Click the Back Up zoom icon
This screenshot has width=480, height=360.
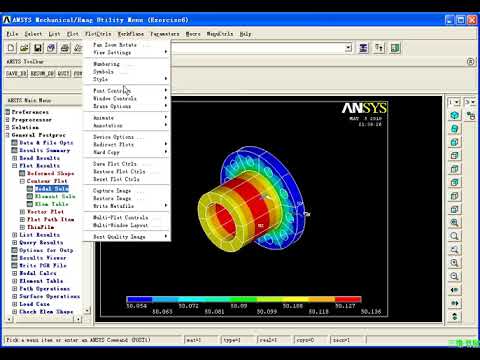pyautogui.click(x=454, y=249)
